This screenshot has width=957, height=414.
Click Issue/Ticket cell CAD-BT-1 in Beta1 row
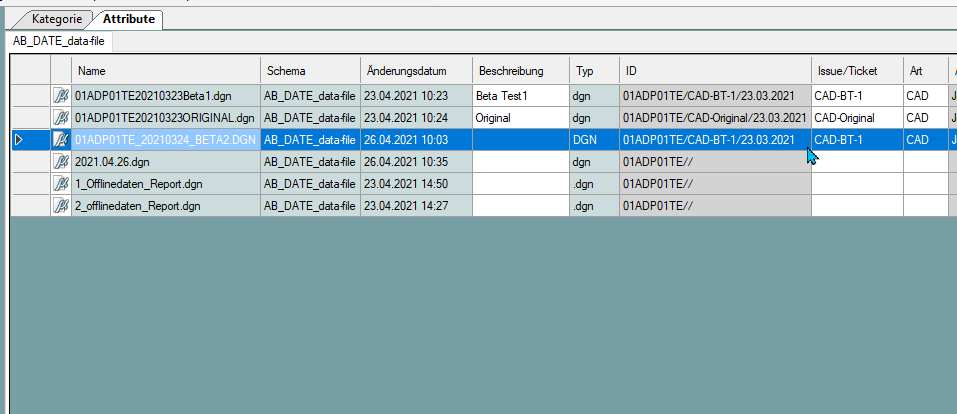coord(858,96)
